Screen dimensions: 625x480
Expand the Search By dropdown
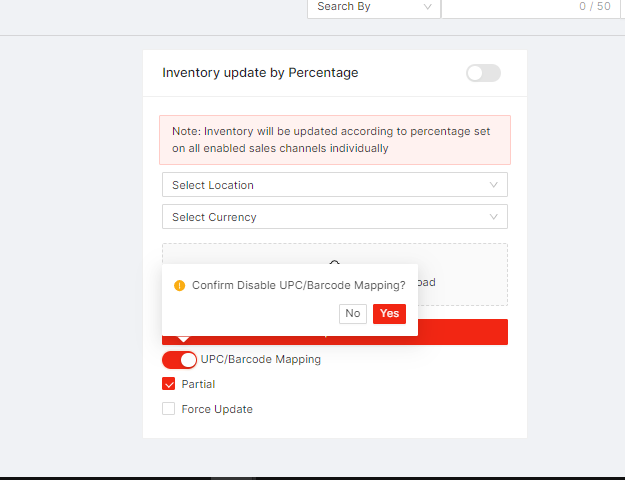click(370, 7)
